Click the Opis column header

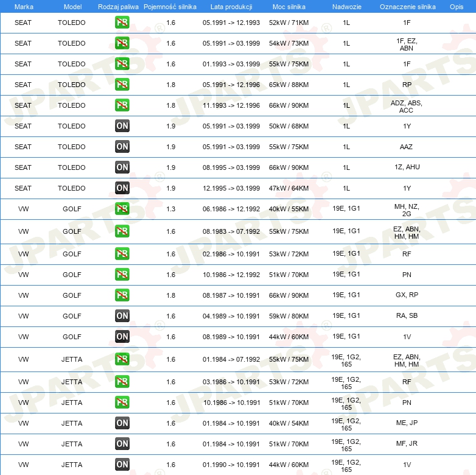tap(457, 7)
